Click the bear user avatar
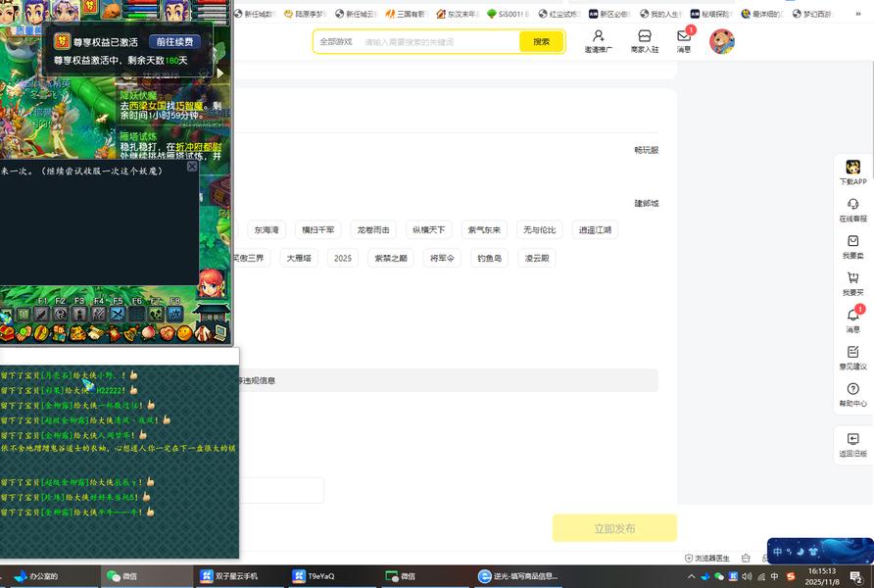Viewport: 874px width, 588px height. 722,42
